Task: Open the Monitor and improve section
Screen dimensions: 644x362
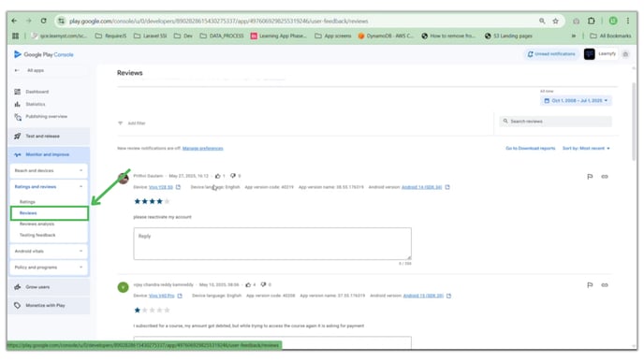Action: pos(49,154)
